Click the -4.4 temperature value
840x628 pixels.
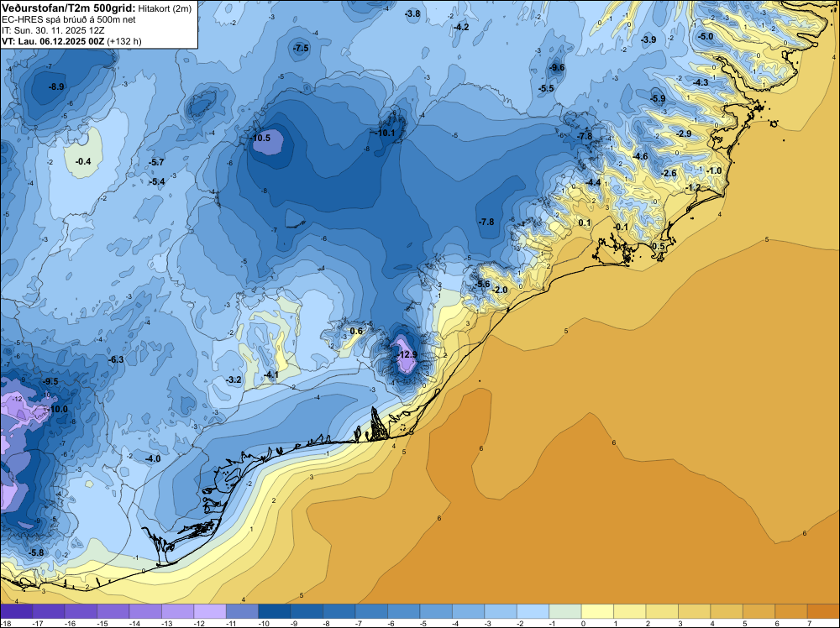pyautogui.click(x=594, y=182)
